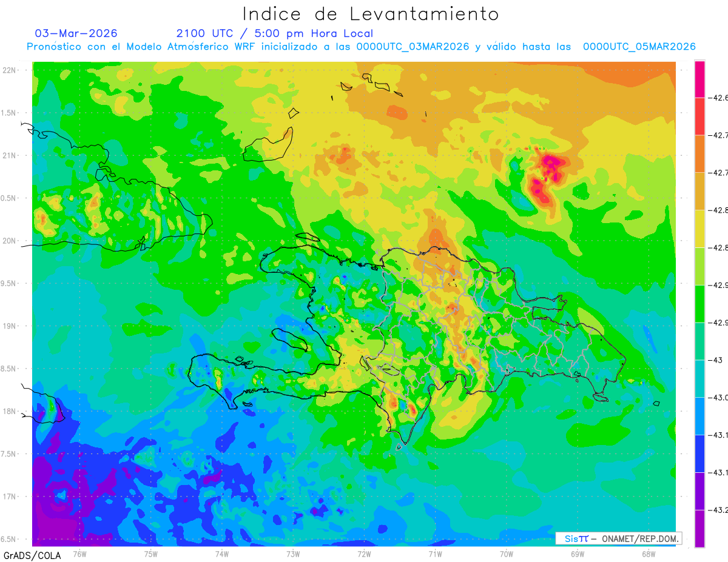Image resolution: width=728 pixels, height=562 pixels.
Task: Click the turquoise swatch on the color bar
Action: click(699, 379)
